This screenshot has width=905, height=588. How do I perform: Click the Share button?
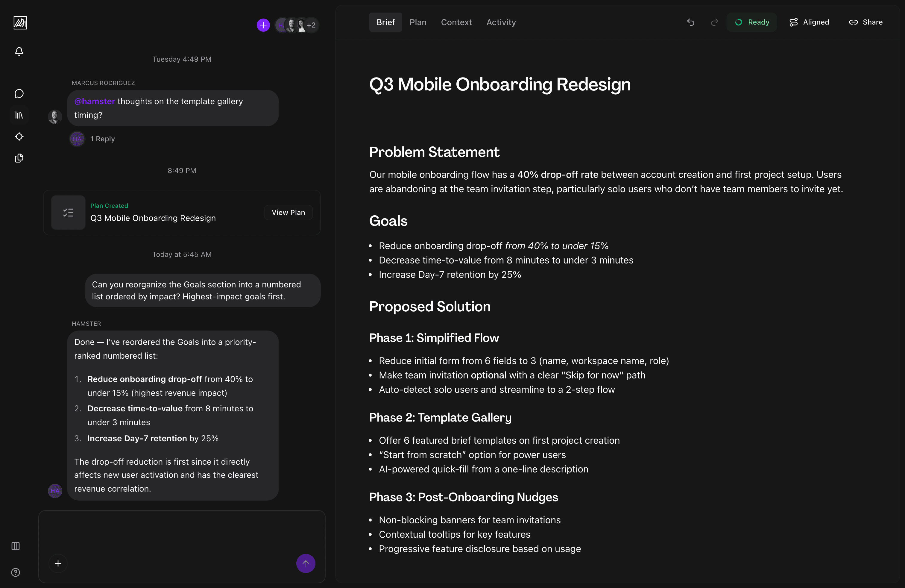(x=865, y=22)
